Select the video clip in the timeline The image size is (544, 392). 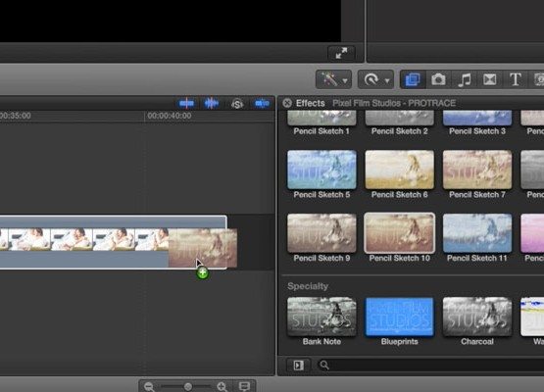pos(113,242)
